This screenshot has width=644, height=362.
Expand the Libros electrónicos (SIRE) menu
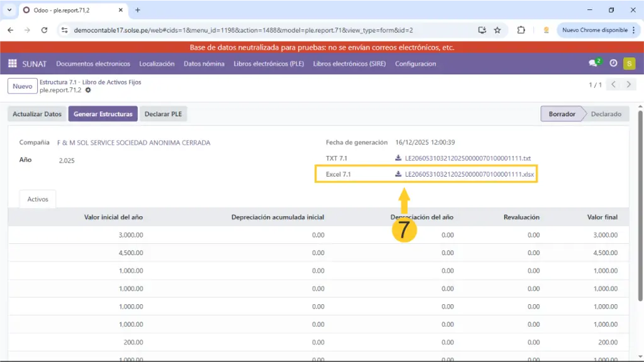point(349,63)
